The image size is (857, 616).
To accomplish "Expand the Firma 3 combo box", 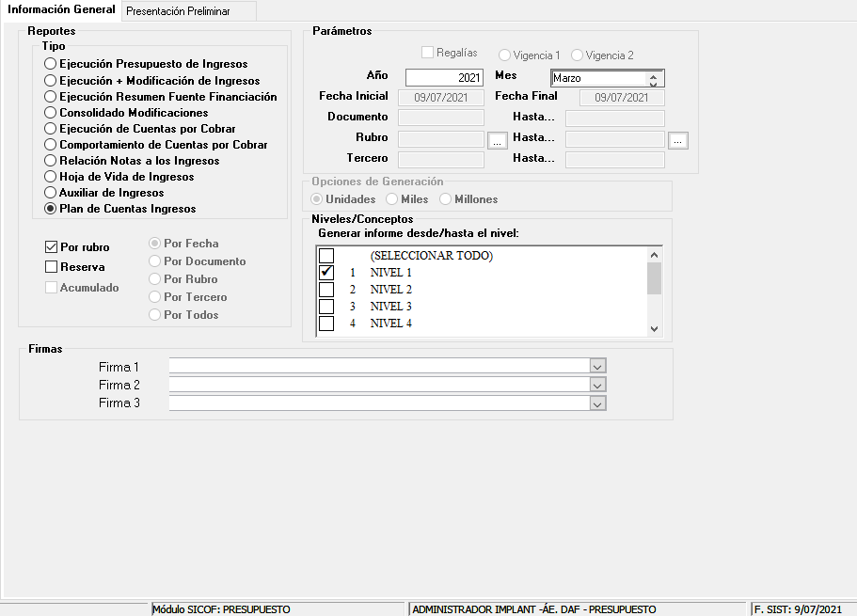I will pos(597,403).
